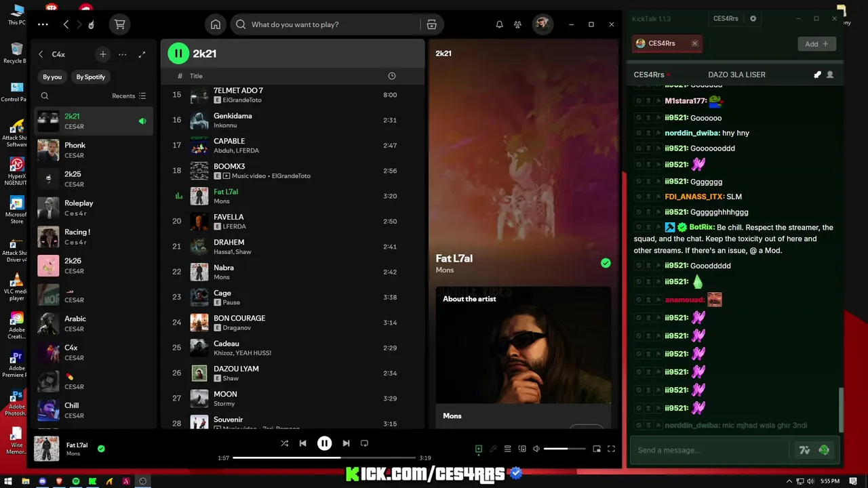Open the play queue
The width and height of the screenshot is (868, 488).
coord(507,449)
